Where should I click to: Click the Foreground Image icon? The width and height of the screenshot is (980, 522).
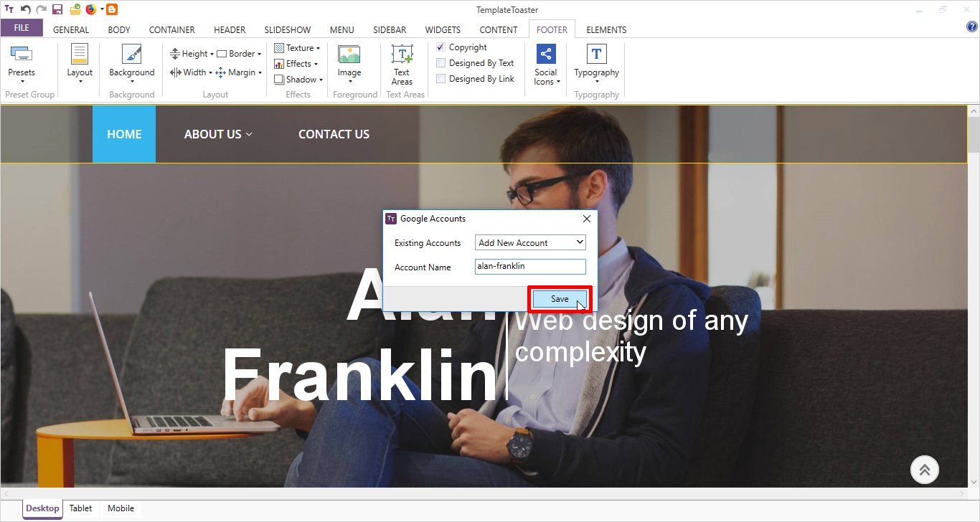tap(349, 54)
